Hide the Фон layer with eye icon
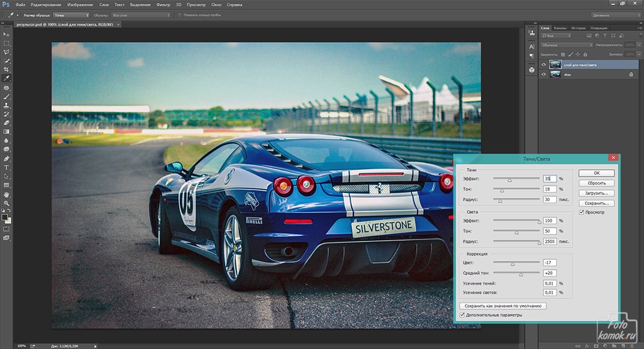 tap(544, 74)
